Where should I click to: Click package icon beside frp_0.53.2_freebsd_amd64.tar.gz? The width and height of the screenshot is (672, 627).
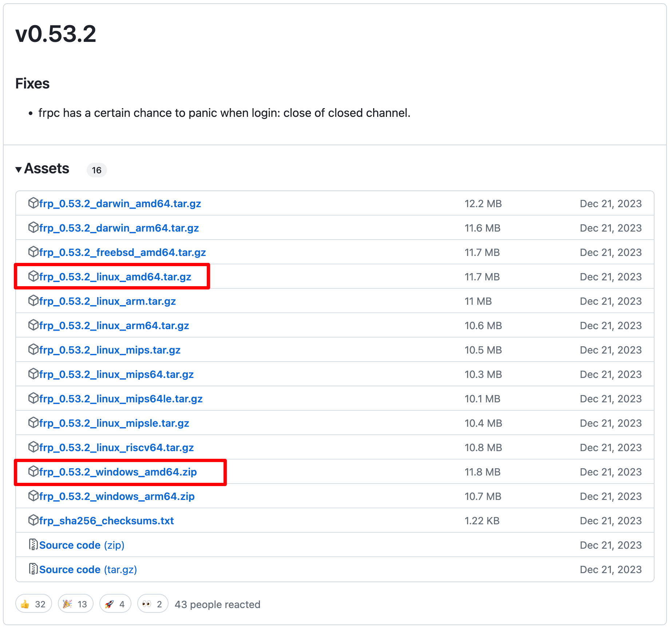pyautogui.click(x=33, y=252)
